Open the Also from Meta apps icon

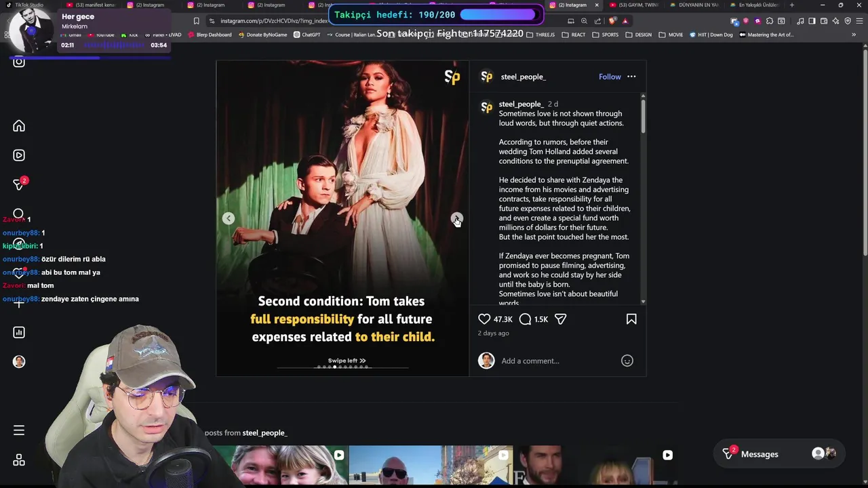click(x=19, y=460)
